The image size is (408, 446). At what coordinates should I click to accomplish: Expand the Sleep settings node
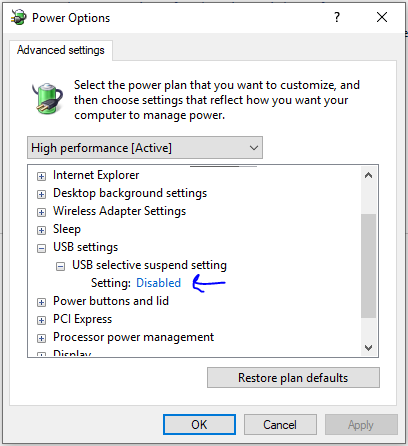[41, 230]
